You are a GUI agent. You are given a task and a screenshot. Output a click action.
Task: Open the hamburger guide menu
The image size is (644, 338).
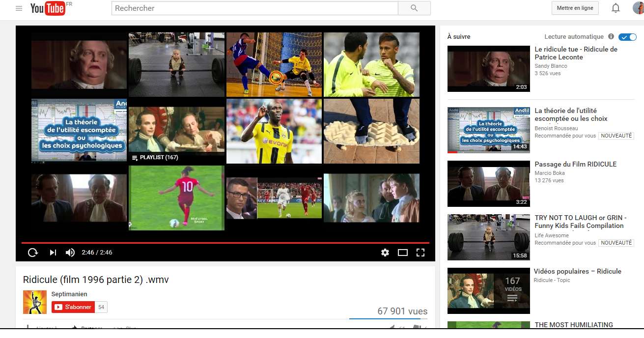pyautogui.click(x=19, y=8)
